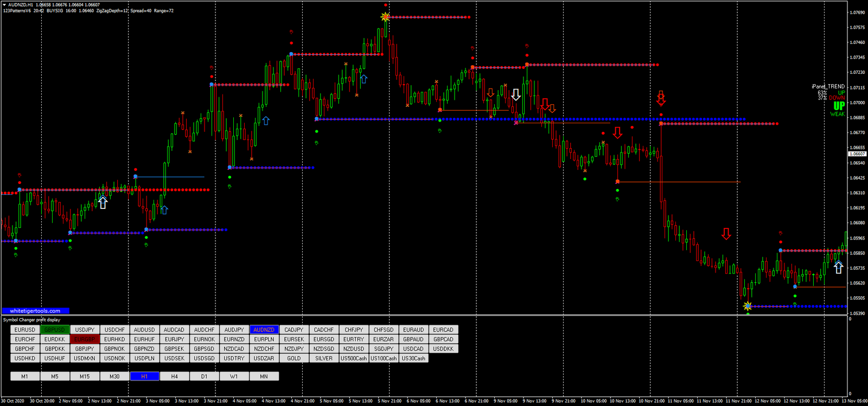
Task: Open the chart menu triangle beside AUDNZD,H1
Action: pyautogui.click(x=4, y=5)
